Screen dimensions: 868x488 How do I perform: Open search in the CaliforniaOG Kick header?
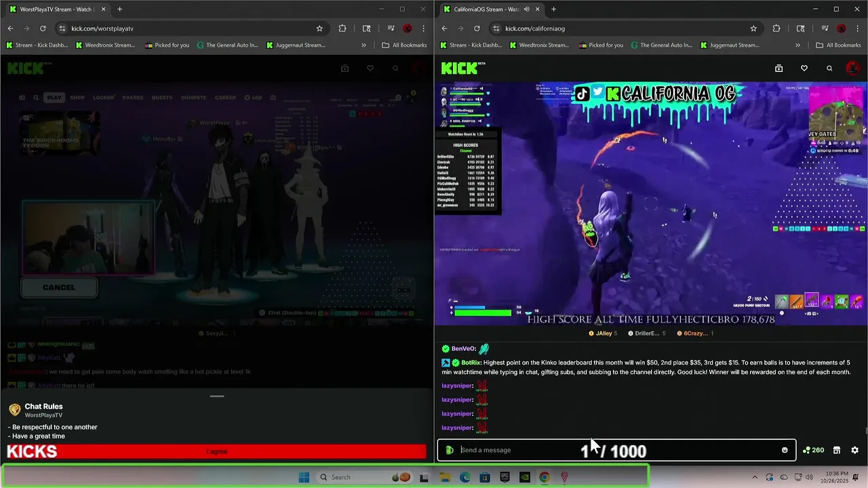(829, 68)
